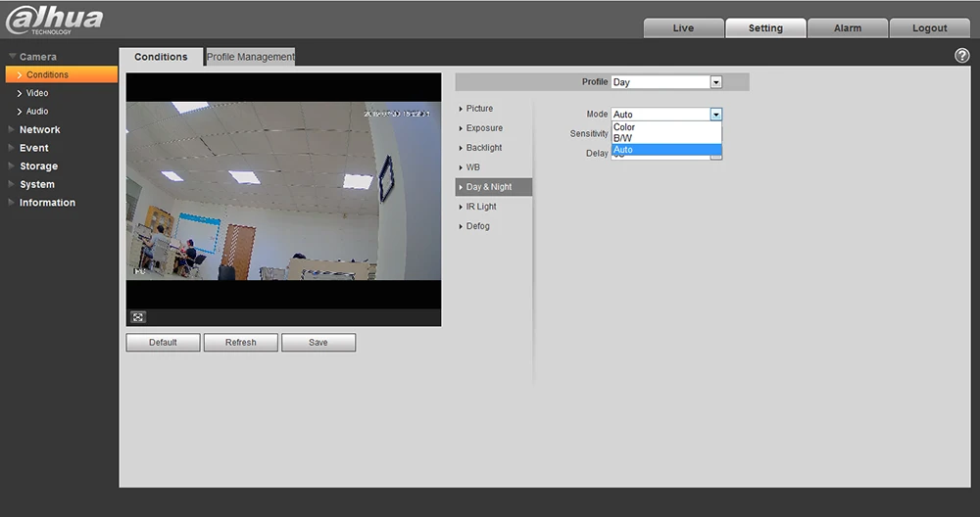Switch to the Setting tab

765,28
